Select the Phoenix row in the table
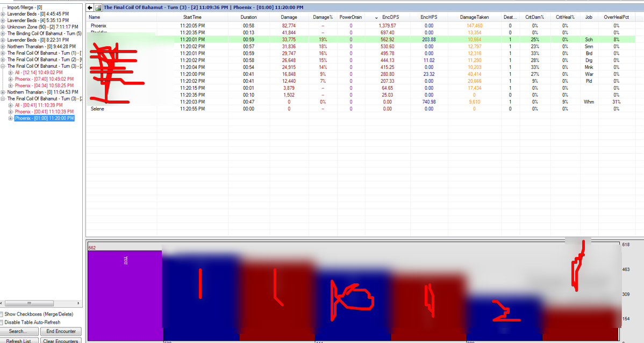The height and width of the screenshot is (343, 644). [361, 25]
